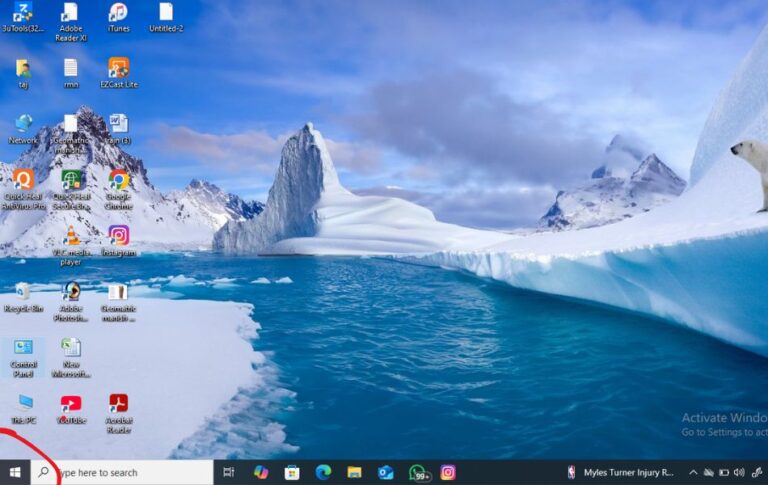Open Quick Heal AntiVirus Pro icon

[x=23, y=180]
